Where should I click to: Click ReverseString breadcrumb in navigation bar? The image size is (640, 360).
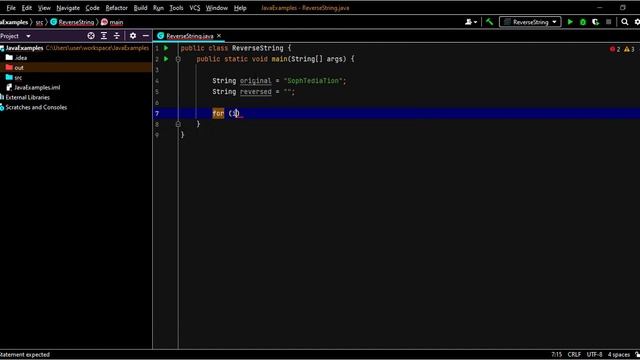pos(72,22)
